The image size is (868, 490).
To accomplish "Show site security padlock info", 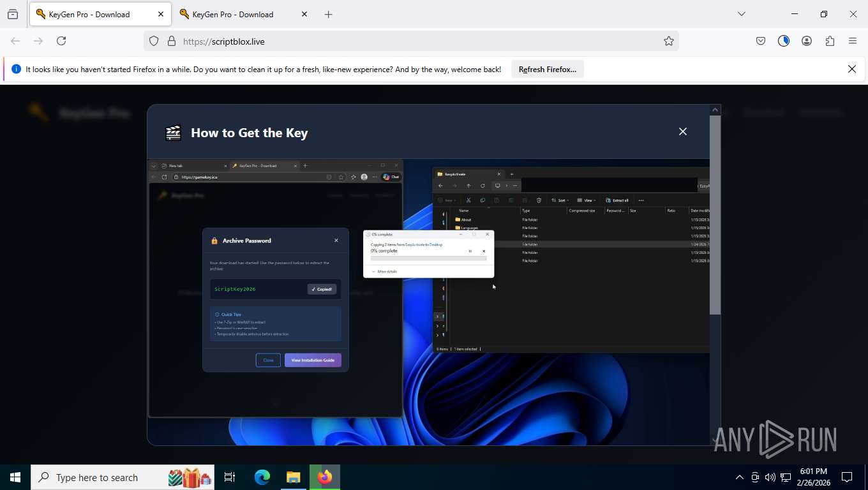I will click(x=171, y=41).
